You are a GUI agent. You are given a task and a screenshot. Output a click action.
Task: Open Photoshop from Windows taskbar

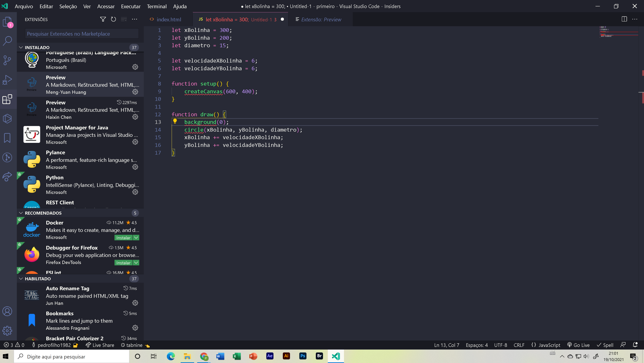click(303, 356)
